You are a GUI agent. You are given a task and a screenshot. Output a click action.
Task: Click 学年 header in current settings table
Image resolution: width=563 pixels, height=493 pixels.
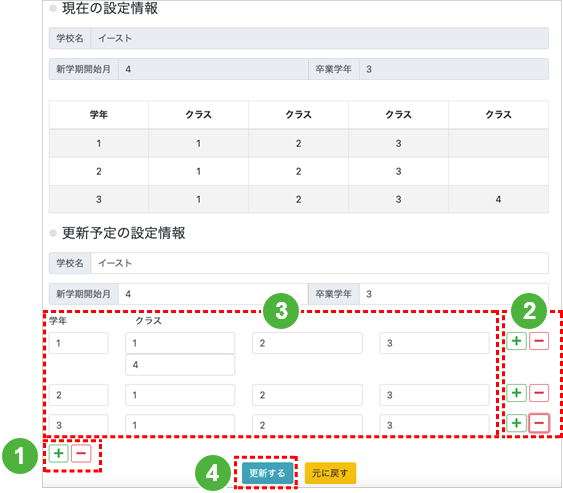(x=99, y=115)
